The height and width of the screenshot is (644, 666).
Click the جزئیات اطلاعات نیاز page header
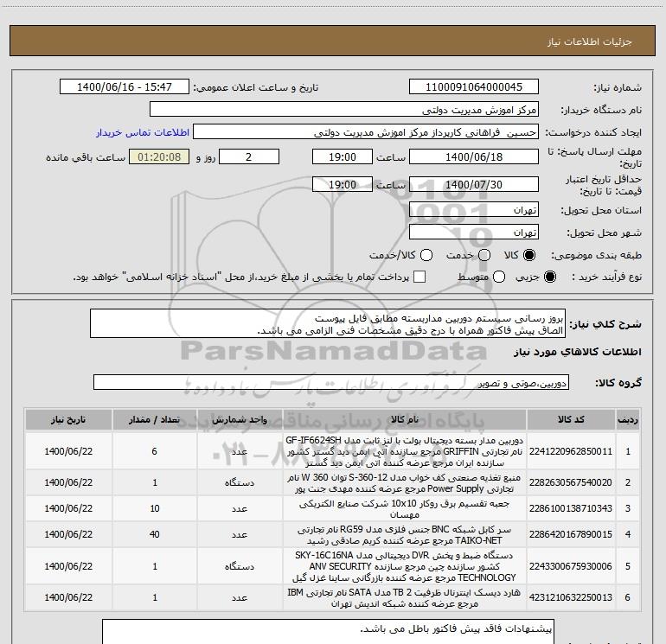tap(589, 41)
